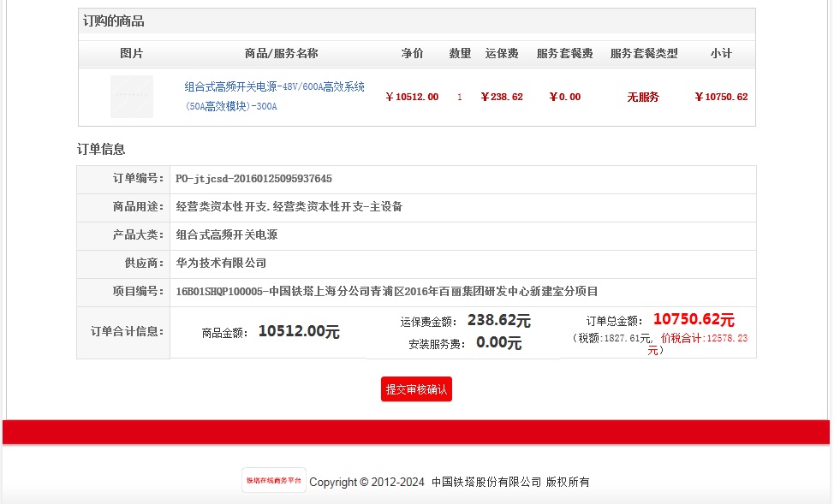Click the 订购的商品 section heading
Viewport: 840px width, 504px height.
click(114, 21)
